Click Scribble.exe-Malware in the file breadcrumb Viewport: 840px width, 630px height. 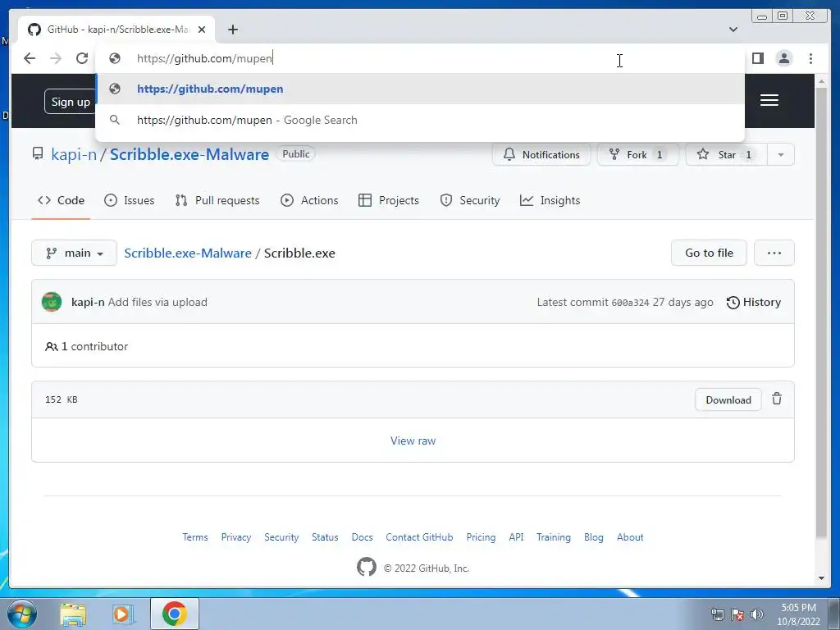tap(188, 253)
